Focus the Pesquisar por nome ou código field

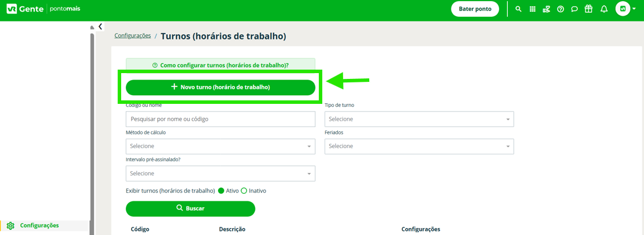point(220,119)
